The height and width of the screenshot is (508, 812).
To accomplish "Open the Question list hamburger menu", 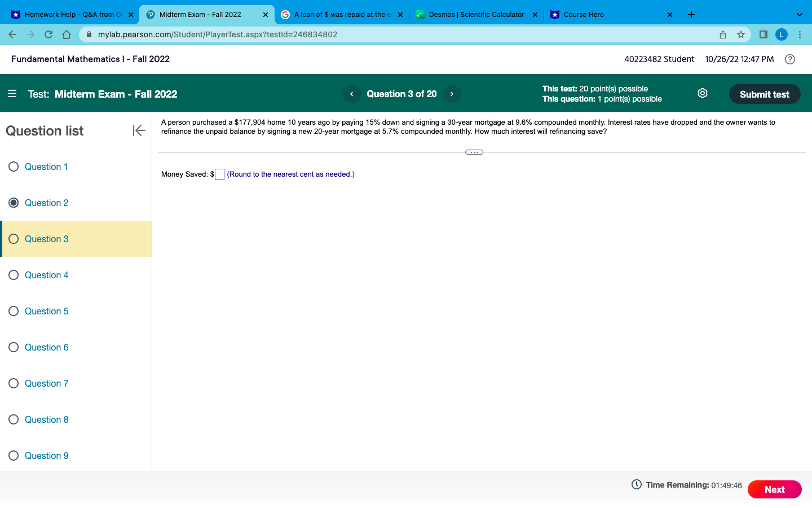I will 12,94.
